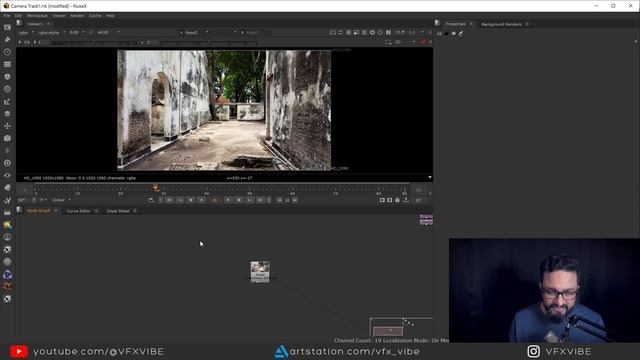Close the Viewer1 tab

pyautogui.click(x=49, y=24)
